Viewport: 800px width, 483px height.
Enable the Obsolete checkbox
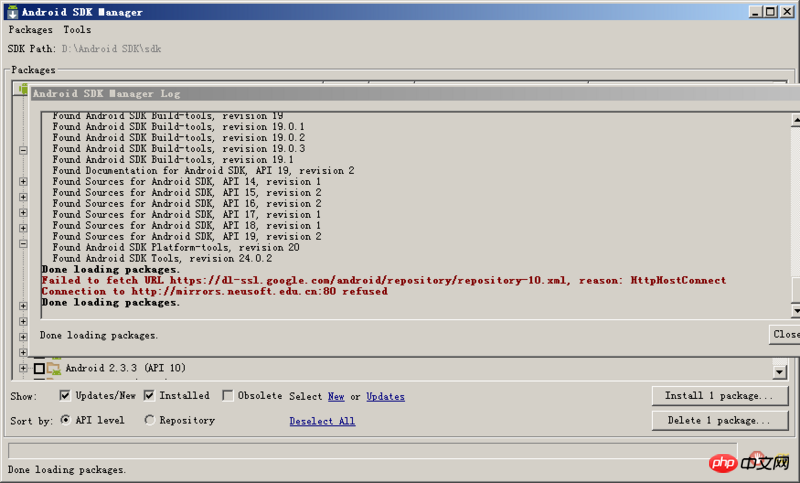coord(228,395)
